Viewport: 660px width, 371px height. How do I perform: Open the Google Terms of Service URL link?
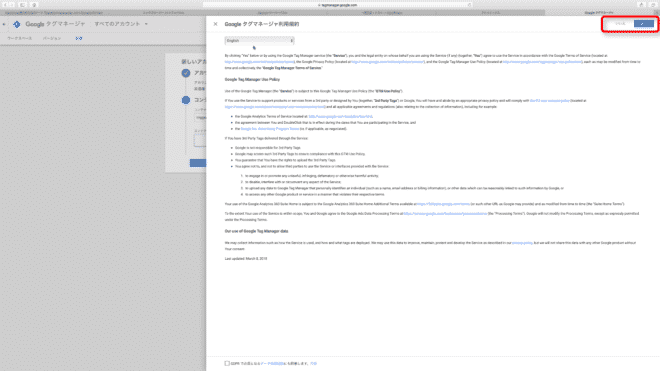(x=259, y=62)
